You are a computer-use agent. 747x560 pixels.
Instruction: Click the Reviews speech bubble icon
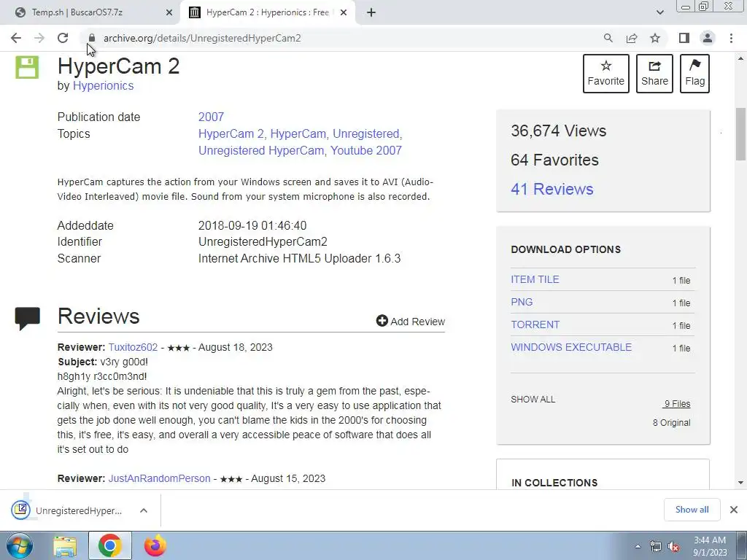tap(28, 319)
